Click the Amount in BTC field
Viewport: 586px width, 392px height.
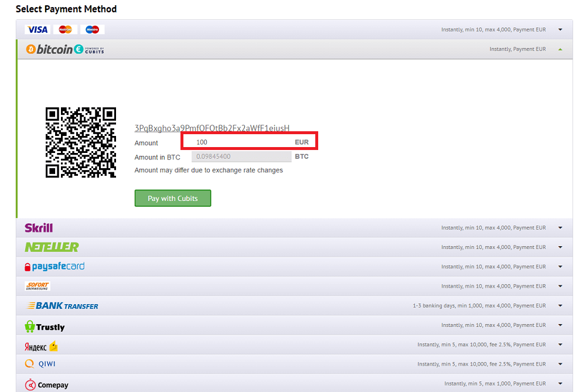coord(241,156)
